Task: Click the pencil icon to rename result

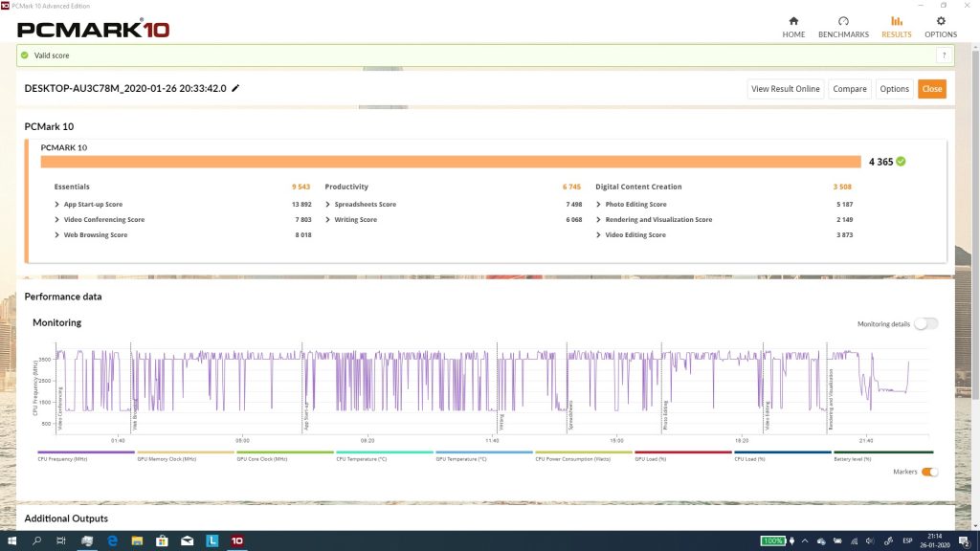Action: [x=236, y=88]
